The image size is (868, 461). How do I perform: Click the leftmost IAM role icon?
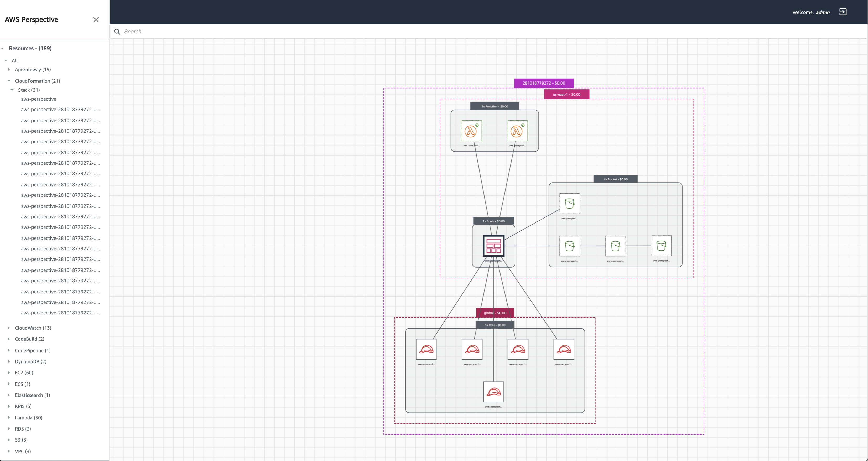click(426, 349)
